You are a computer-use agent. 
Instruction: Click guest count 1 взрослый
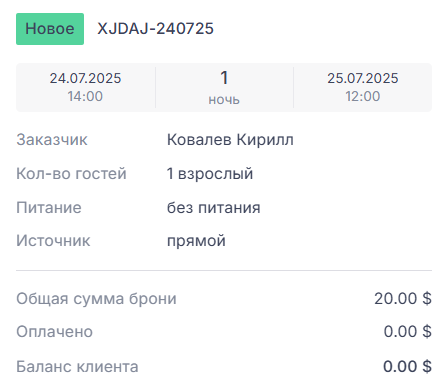(x=210, y=174)
